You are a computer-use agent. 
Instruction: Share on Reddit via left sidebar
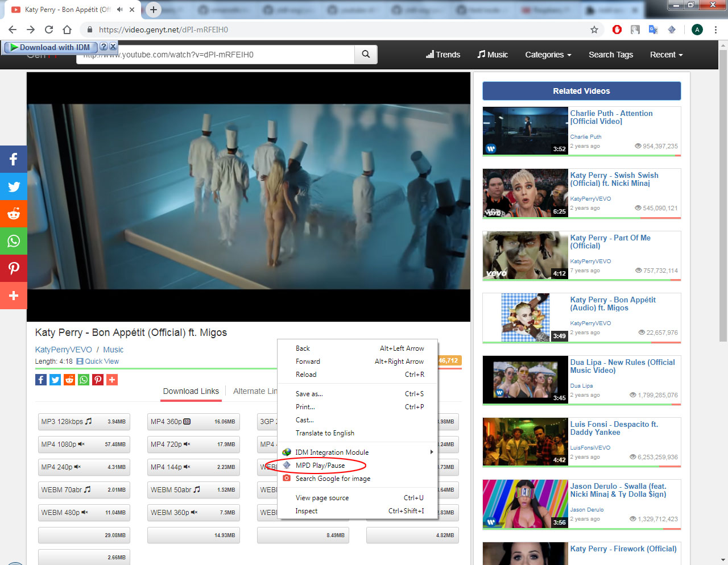(x=14, y=214)
